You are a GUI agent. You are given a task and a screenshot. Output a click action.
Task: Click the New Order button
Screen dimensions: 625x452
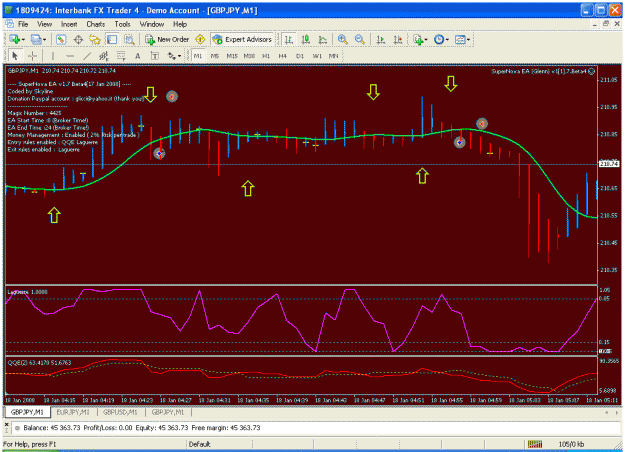coord(167,39)
